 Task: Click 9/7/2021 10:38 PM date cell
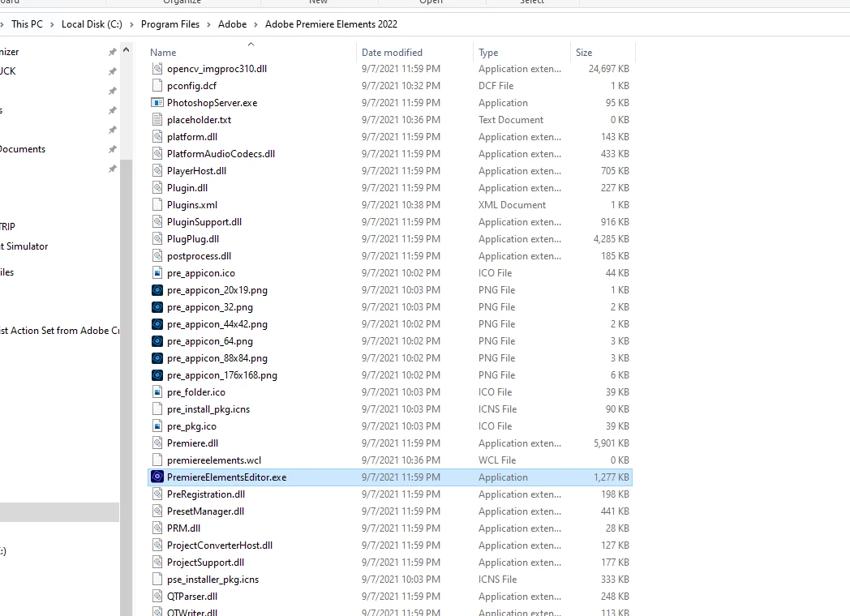pyautogui.click(x=401, y=205)
